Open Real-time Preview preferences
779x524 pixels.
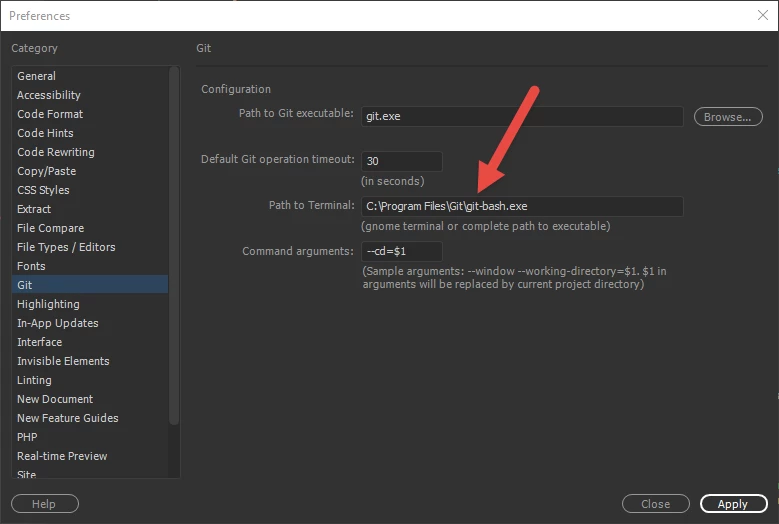point(90,456)
